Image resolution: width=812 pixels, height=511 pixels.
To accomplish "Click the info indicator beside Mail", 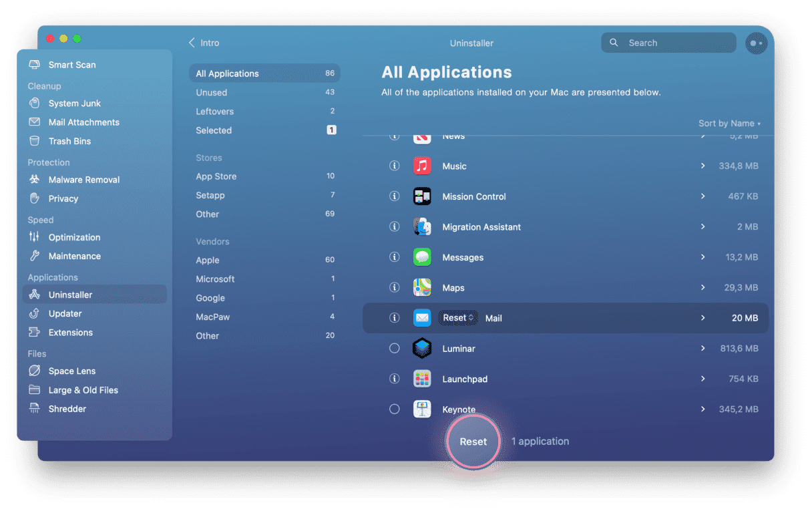I will pyautogui.click(x=395, y=318).
